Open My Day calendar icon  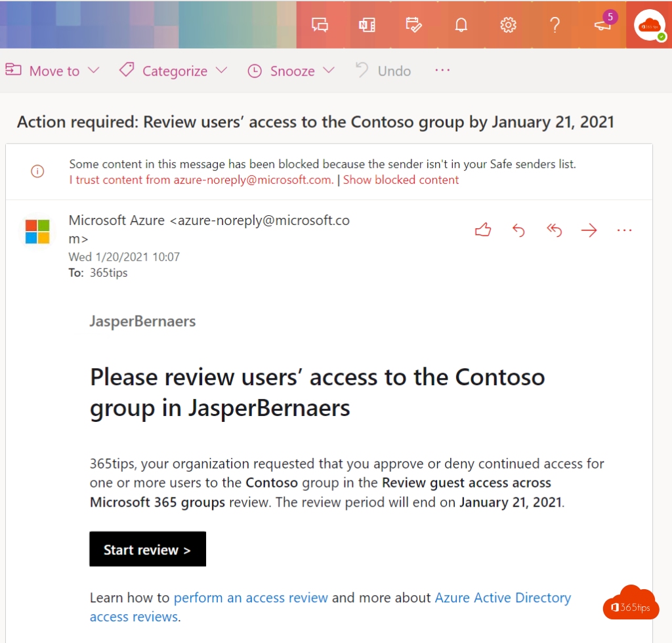tap(413, 25)
